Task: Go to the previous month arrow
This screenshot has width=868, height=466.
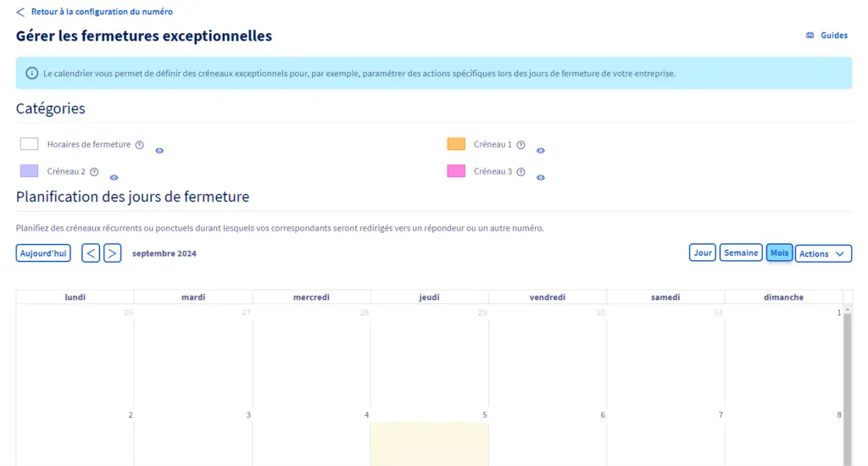Action: click(x=91, y=253)
